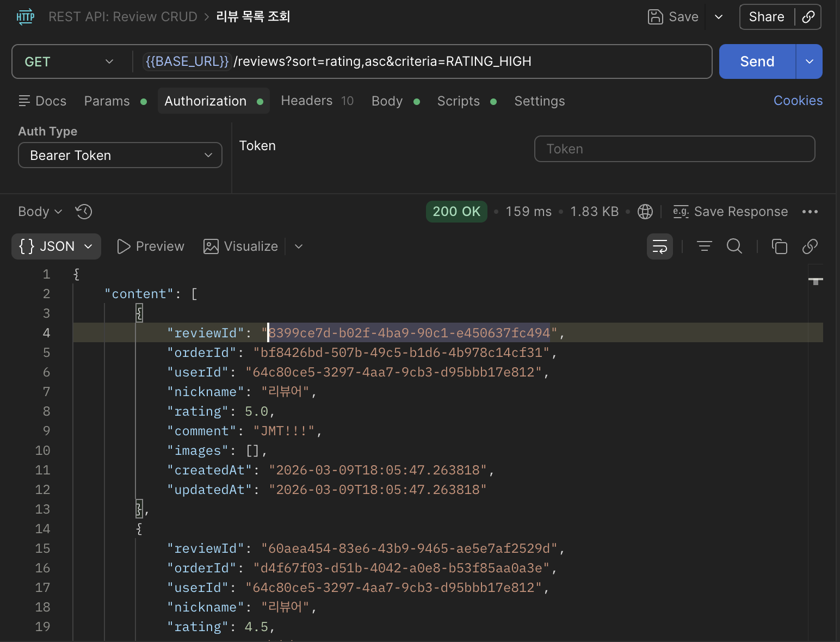Screen dimensions: 840x642
Task: Click the response link icon
Action: pos(810,246)
